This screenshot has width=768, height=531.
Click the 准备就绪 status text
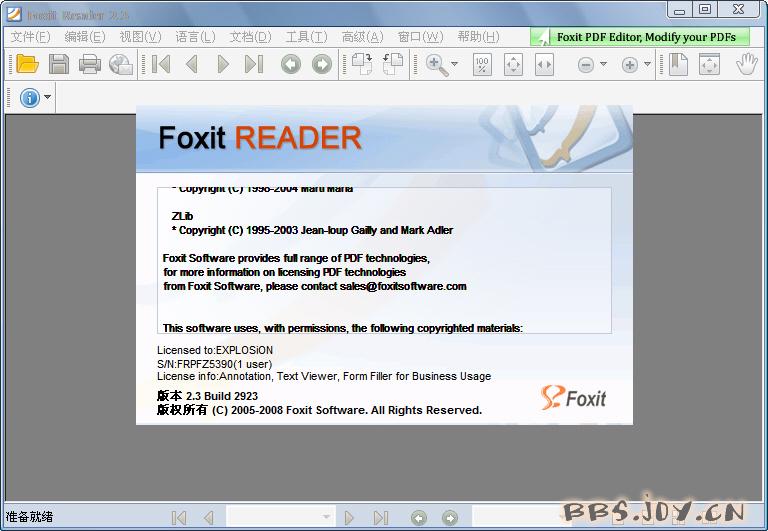coord(29,517)
